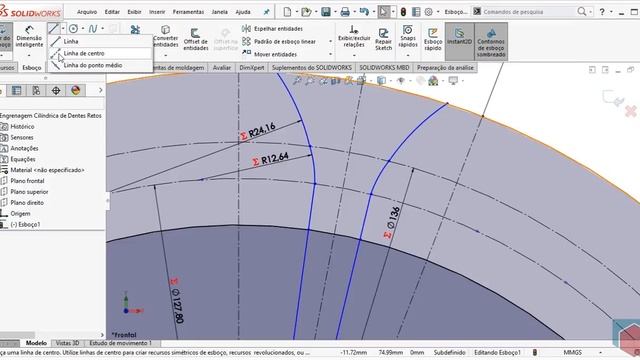Click the Open file icon
This screenshot has height=360, width=640.
click(x=306, y=12)
